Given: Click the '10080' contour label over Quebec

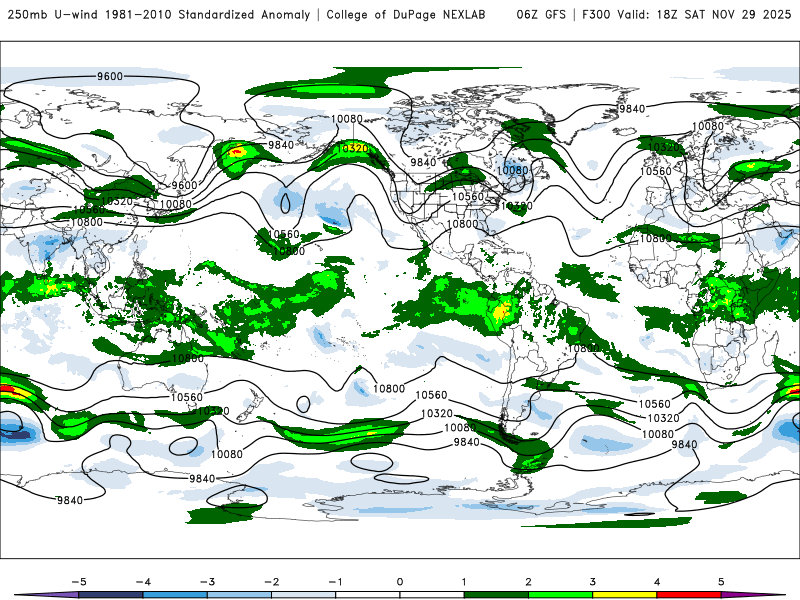Looking at the screenshot, I should point(512,170).
